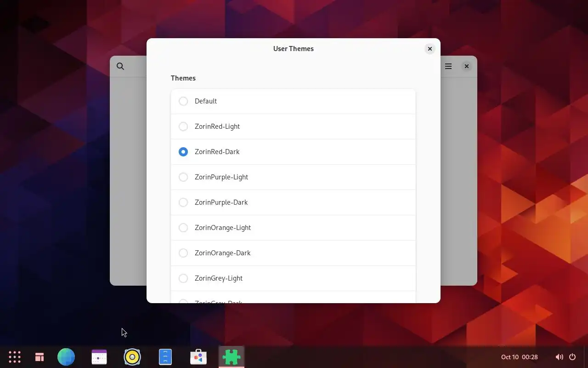
Task: Open the calendar app from taskbar
Action: [99, 357]
